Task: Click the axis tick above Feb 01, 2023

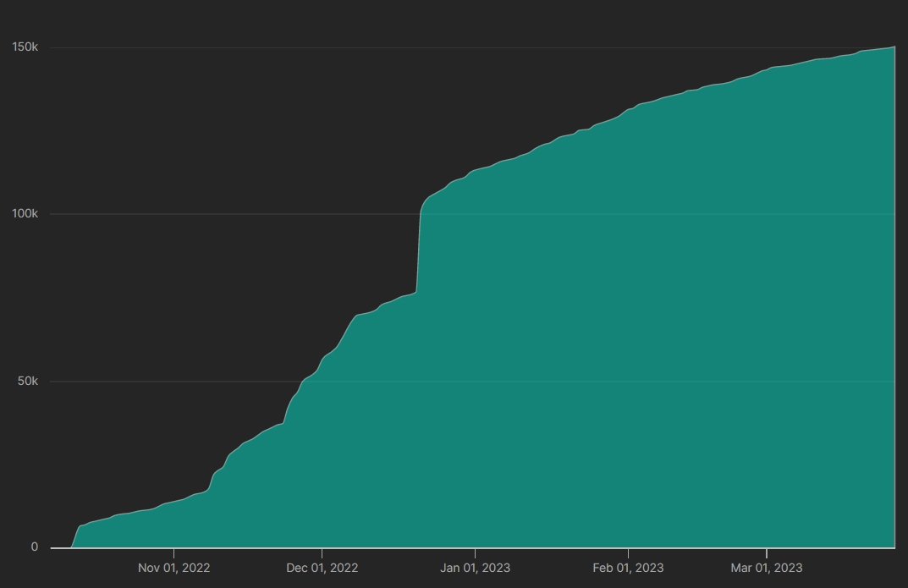Action: (628, 552)
